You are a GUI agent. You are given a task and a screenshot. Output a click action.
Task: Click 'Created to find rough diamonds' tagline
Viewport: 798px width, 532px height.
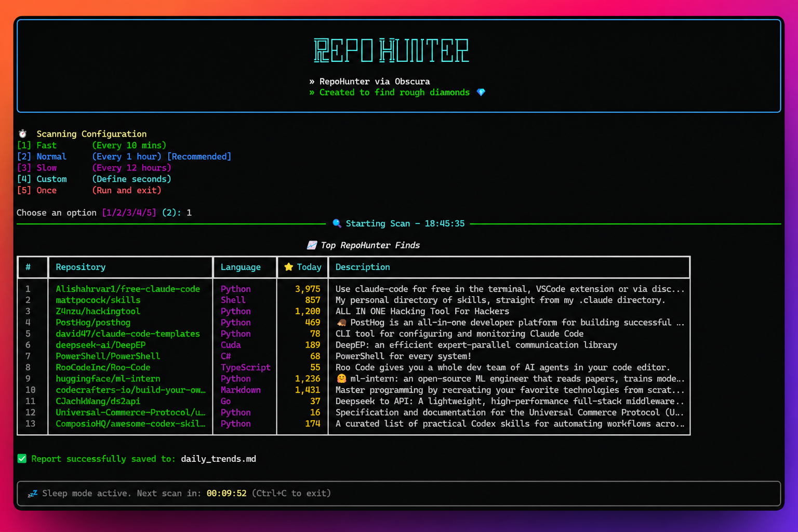pos(394,92)
